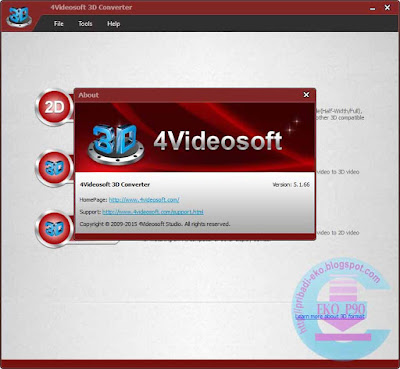Click the bottom red 3D conversion icon
400x369 pixels.
click(54, 228)
